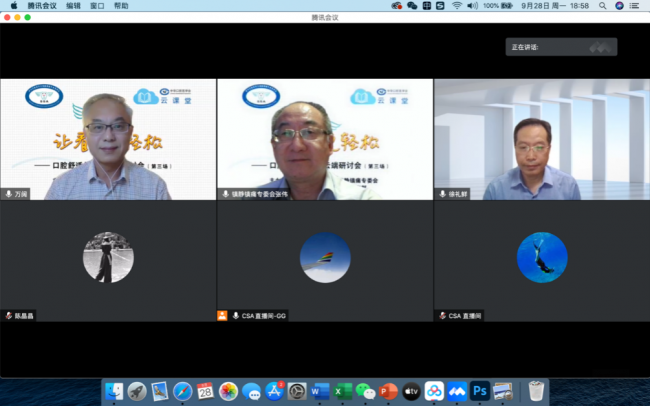Image resolution: width=650 pixels, height=406 pixels.
Task: Click the Safari compass icon in Dock
Action: pos(183,391)
